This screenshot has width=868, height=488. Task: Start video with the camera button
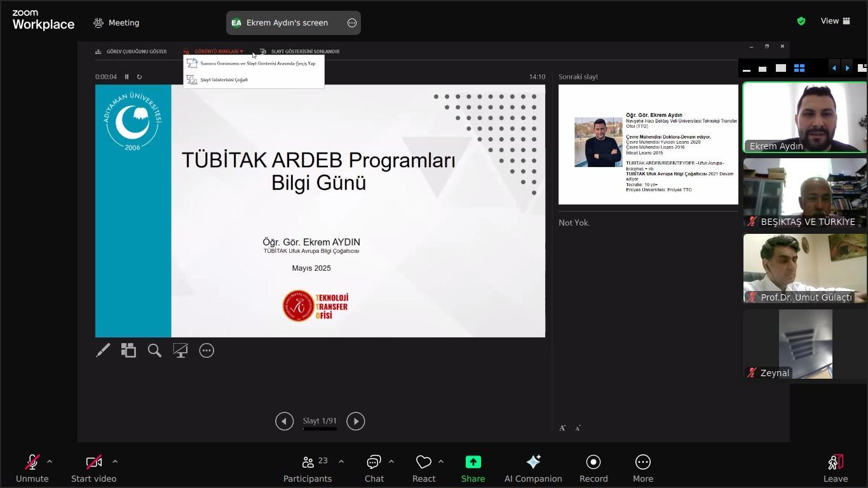93,468
